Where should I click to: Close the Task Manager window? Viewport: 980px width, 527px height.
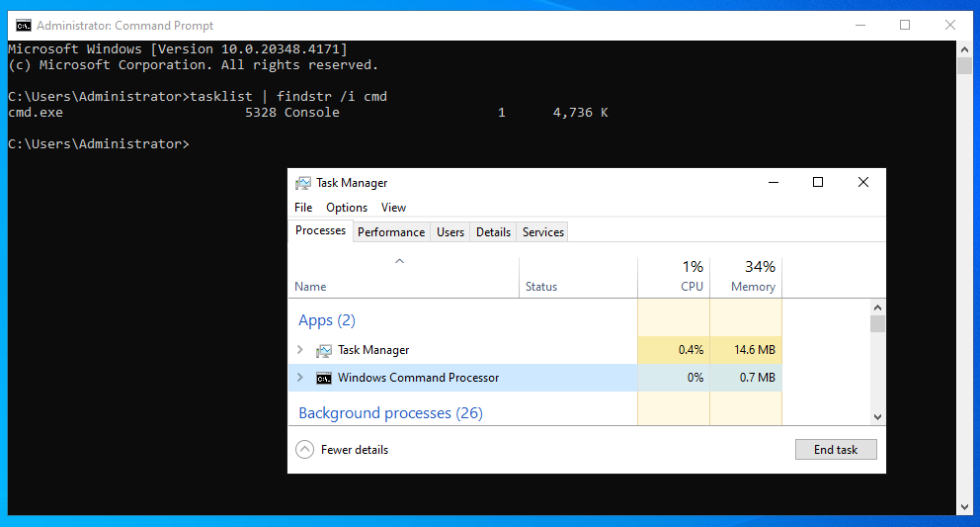tap(862, 183)
